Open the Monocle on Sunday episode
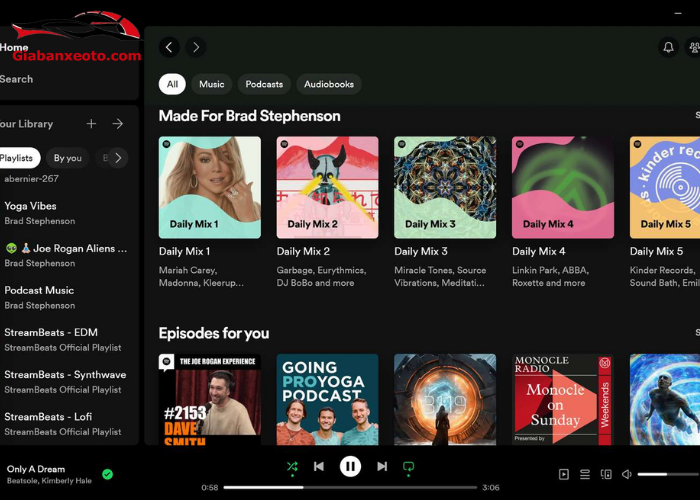Screen dimensions: 700x500 point(563,400)
